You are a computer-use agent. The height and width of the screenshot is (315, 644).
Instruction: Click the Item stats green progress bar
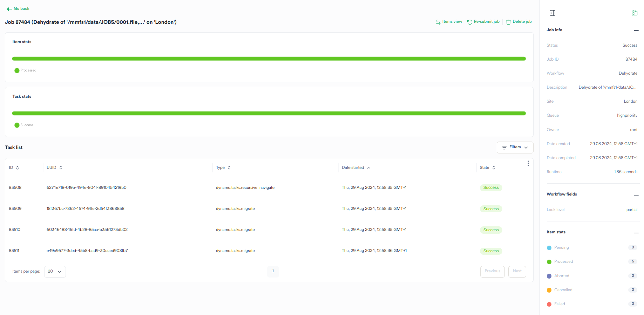pyautogui.click(x=269, y=59)
